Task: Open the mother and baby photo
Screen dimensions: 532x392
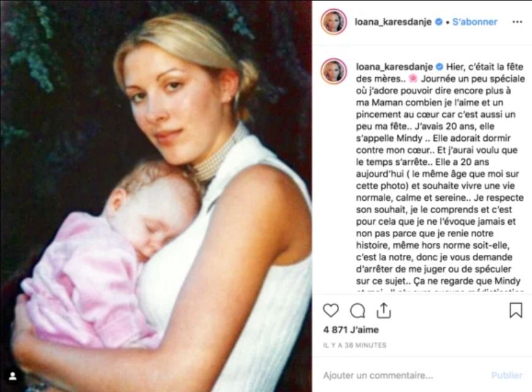Action: pyautogui.click(x=156, y=196)
